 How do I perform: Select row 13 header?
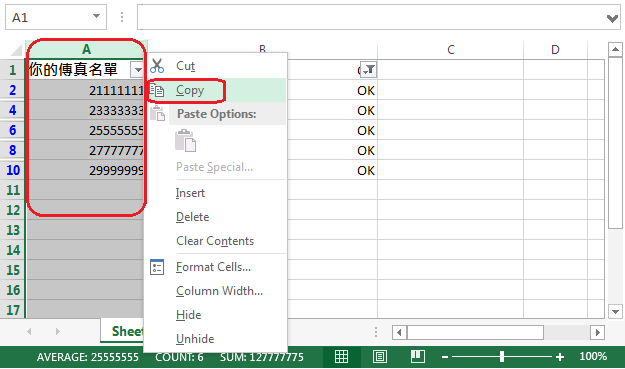point(13,230)
